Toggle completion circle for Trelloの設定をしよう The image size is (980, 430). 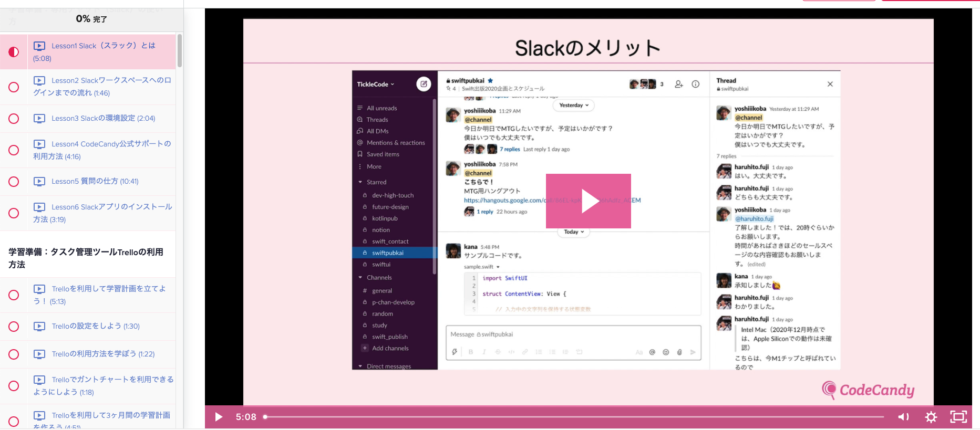(x=14, y=327)
